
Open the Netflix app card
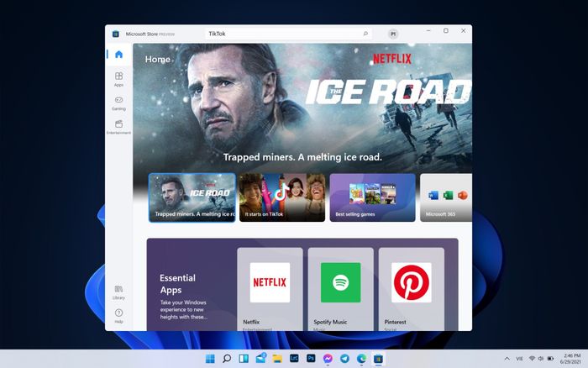270,289
